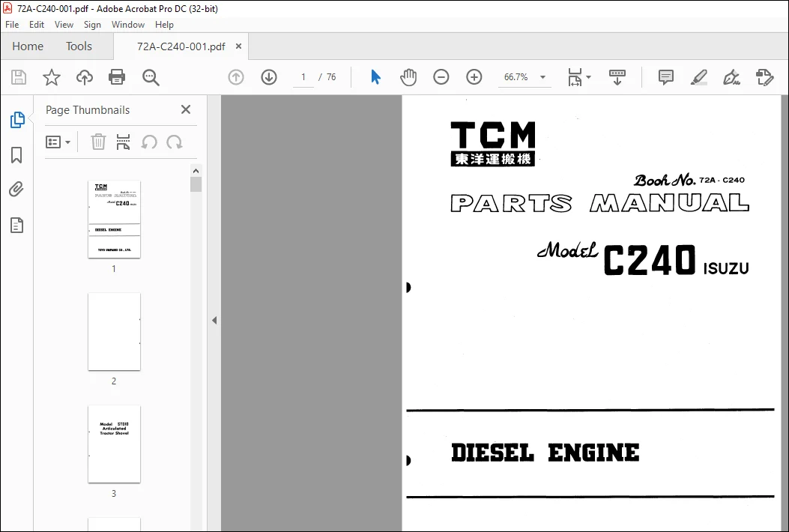Viewport: 789px width, 532px height.
Task: Select the 72A-C240-001.pdf document tab
Action: coord(181,46)
